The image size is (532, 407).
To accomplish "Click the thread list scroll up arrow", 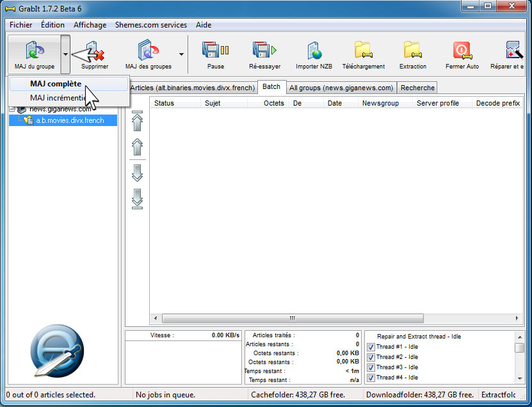I will click(519, 337).
